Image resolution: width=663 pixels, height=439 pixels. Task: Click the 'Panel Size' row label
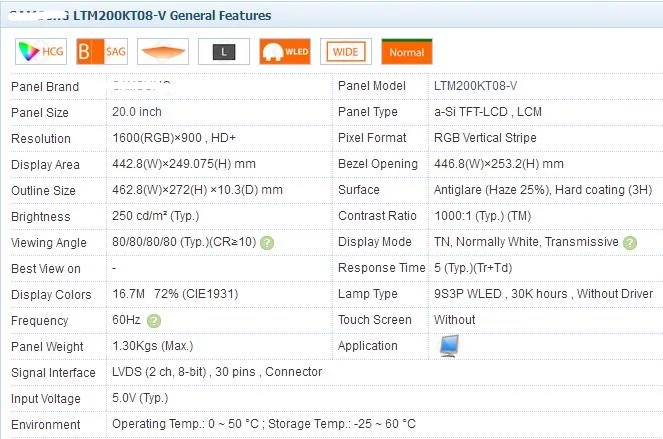point(40,113)
